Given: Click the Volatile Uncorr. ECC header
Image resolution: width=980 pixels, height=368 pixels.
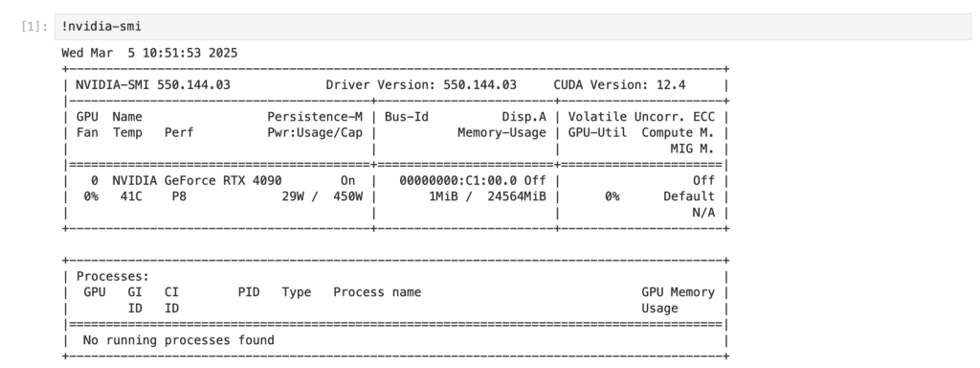Looking at the screenshot, I should coord(641,117).
